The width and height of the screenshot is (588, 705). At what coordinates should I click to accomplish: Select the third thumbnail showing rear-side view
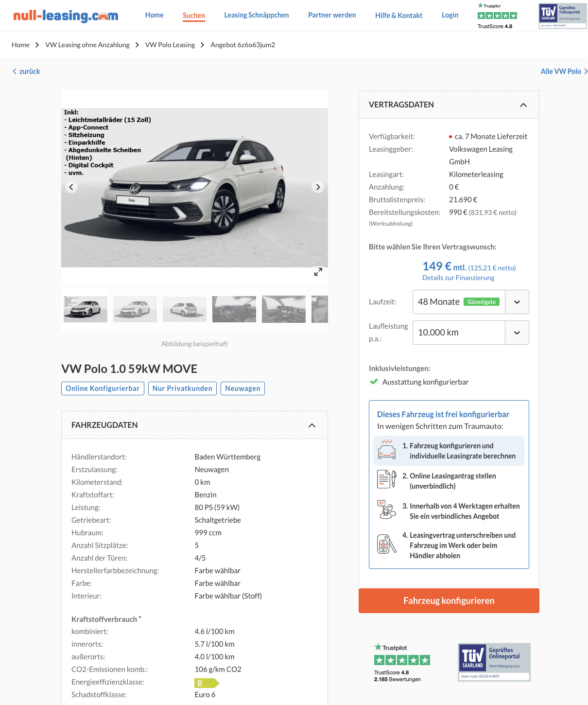tap(185, 309)
